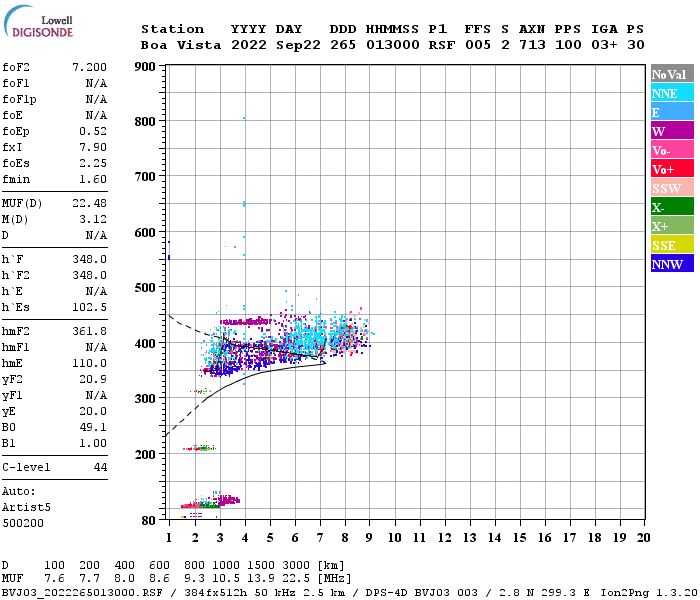Click the foF2 value 7.200
Image resolution: width=700 pixels, height=600 pixels.
pyautogui.click(x=89, y=67)
